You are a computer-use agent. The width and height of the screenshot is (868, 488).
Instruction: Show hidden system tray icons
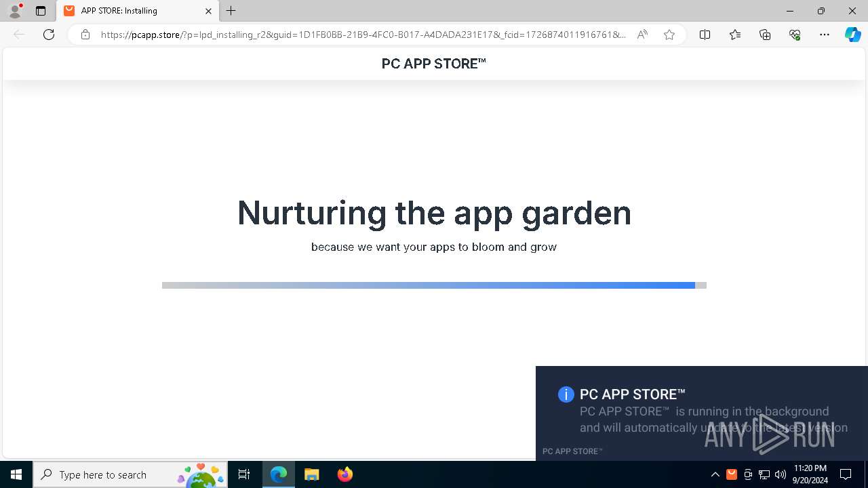click(715, 474)
